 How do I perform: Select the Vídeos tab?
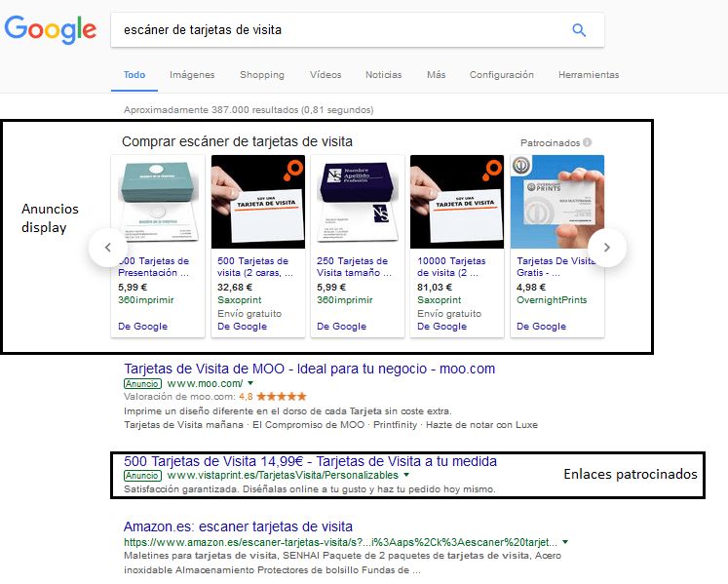click(326, 75)
